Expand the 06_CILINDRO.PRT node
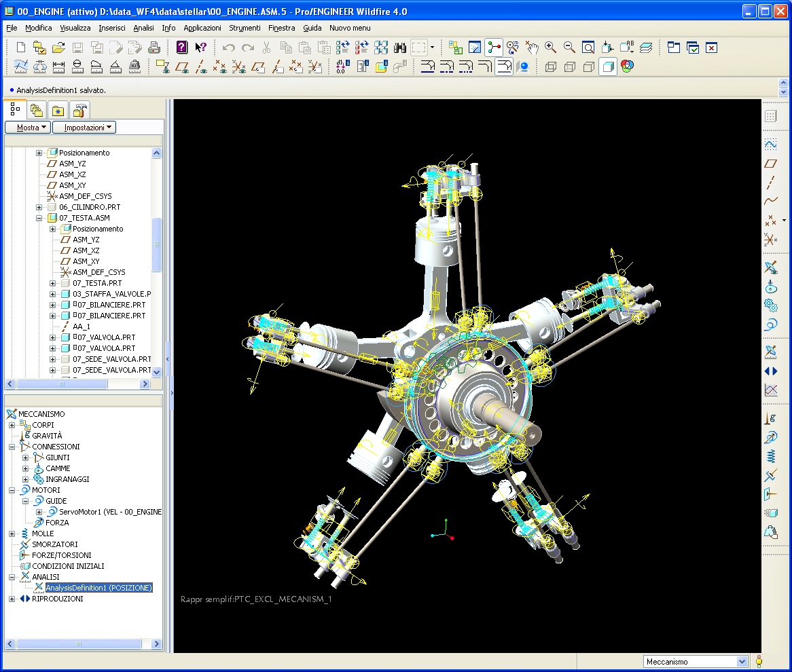 [39, 207]
